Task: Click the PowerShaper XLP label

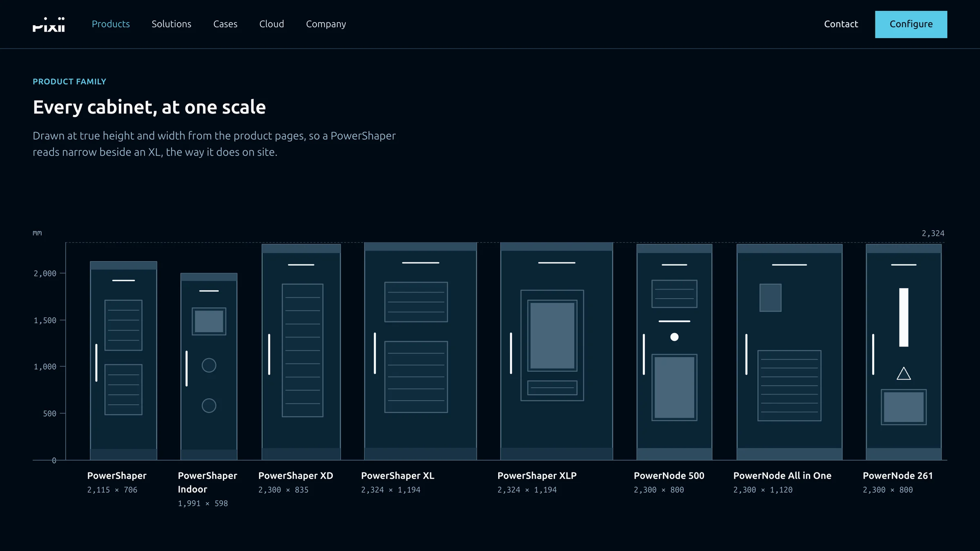Action: (537, 475)
